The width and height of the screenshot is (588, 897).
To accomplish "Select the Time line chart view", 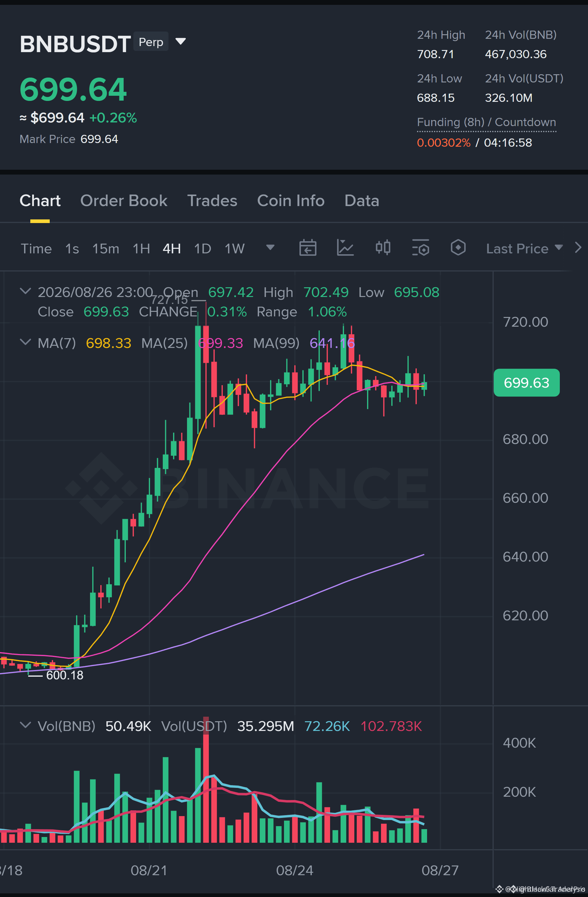I will 36,248.
